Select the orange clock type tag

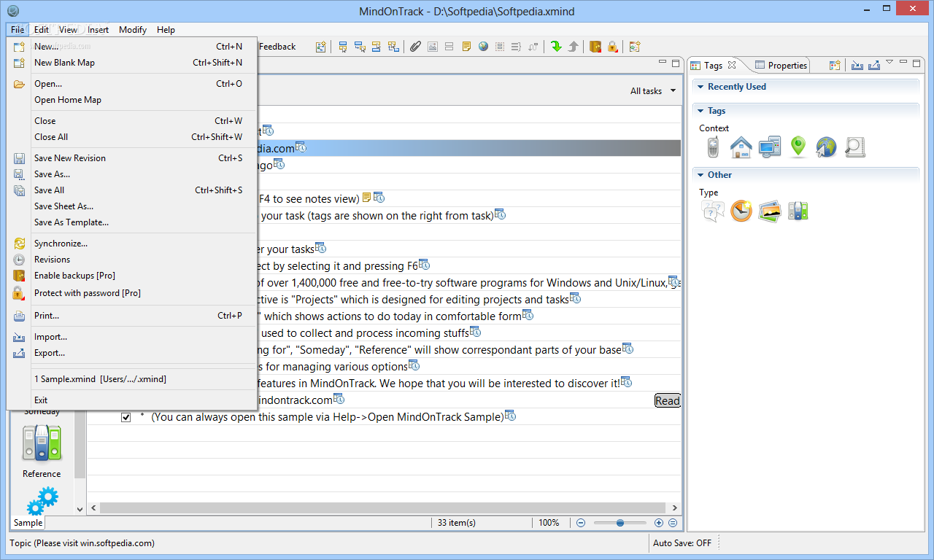click(741, 211)
